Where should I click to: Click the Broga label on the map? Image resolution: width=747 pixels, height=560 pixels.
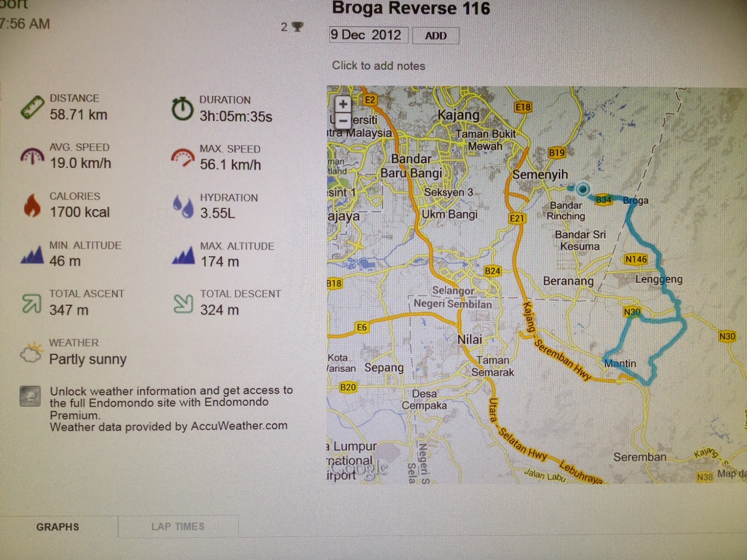[x=636, y=201]
